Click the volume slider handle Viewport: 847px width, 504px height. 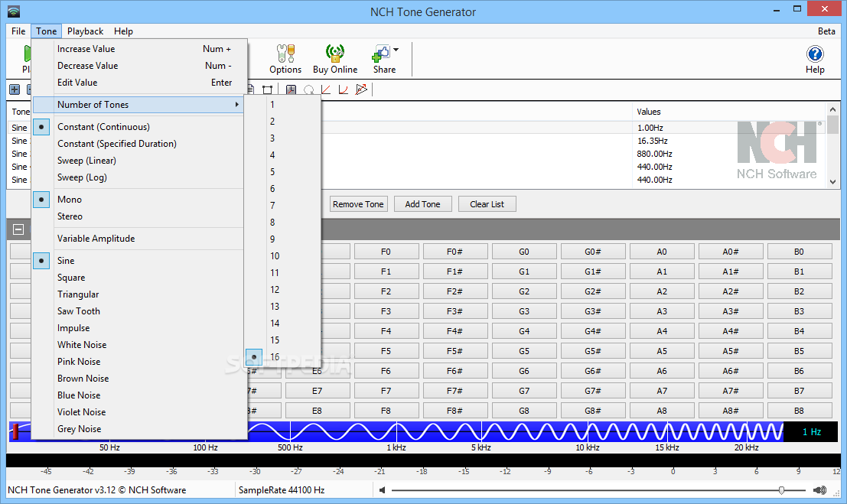tap(781, 490)
